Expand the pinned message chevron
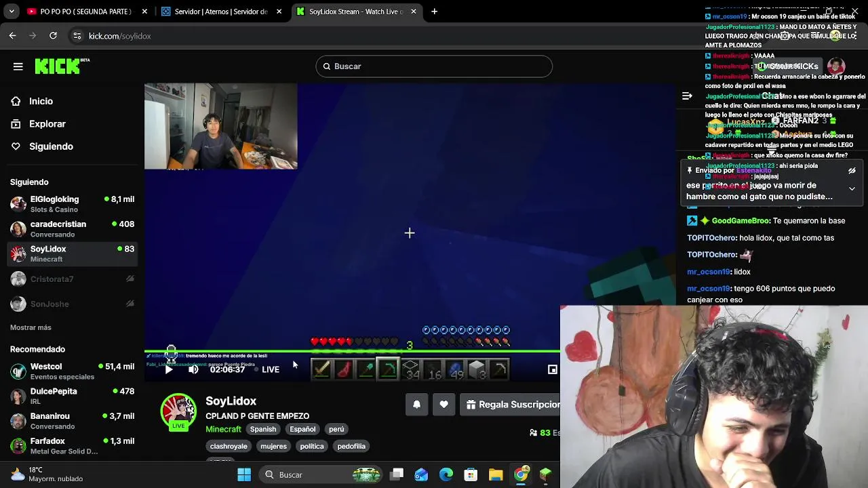 click(852, 188)
